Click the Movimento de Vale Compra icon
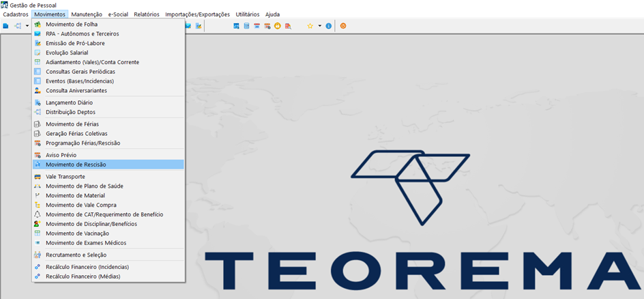 (x=38, y=205)
